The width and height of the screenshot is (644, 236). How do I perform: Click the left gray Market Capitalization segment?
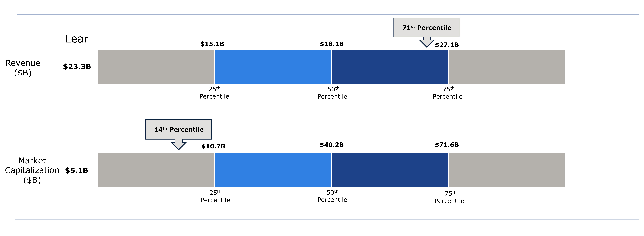(156, 170)
